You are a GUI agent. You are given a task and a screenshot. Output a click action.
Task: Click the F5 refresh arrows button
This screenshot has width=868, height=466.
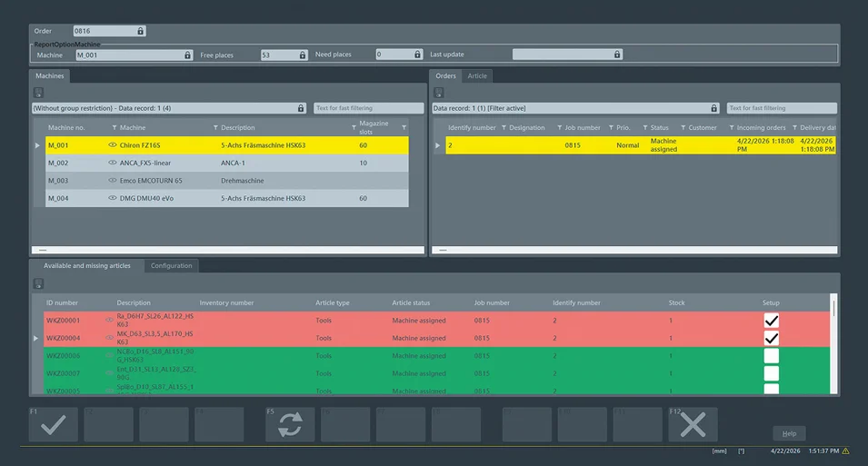click(x=290, y=424)
